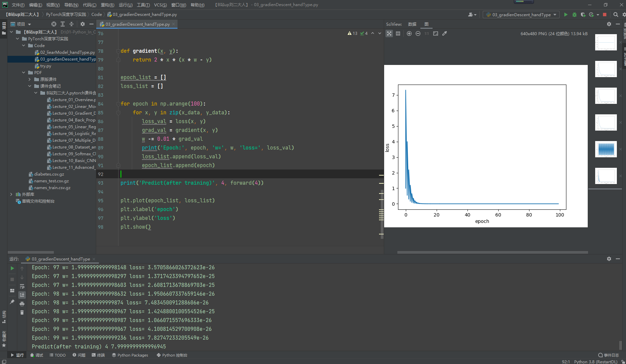Open the VCS(S) menu
The height and width of the screenshot is (364, 626).
tap(160, 5)
